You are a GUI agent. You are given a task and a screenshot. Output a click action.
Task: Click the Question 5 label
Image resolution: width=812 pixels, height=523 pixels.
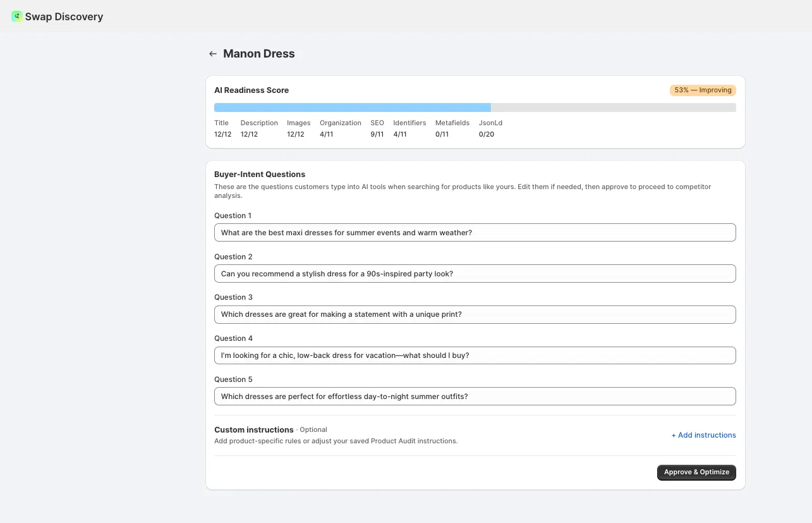point(233,379)
